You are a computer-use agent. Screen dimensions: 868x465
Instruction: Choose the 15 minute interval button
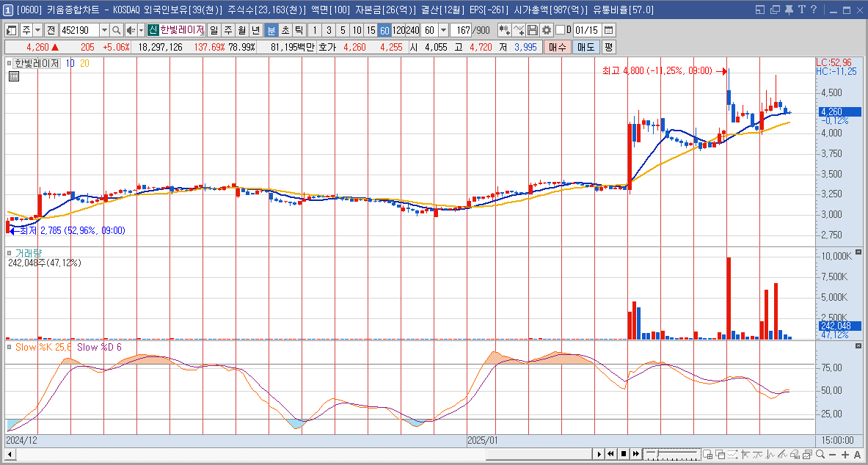coord(371,30)
